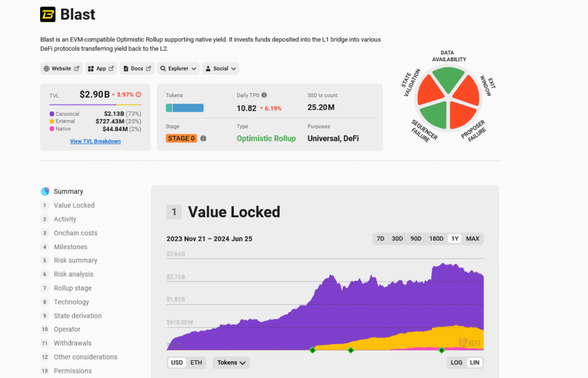The width and height of the screenshot is (588, 378).
Task: Select the MAX time range tab
Action: (473, 238)
